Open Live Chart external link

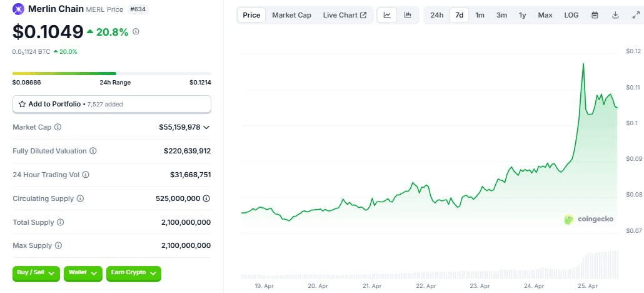tap(345, 15)
